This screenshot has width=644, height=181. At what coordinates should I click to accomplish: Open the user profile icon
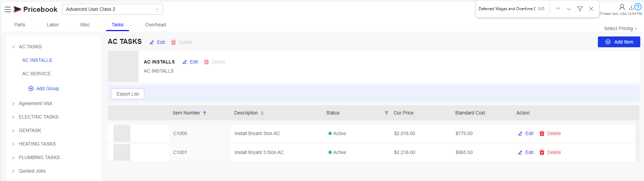pyautogui.click(x=622, y=7)
